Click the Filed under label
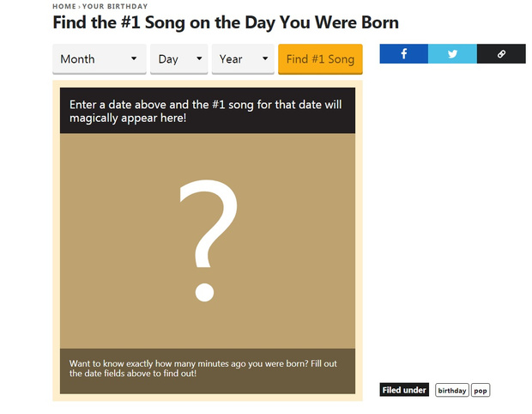Screen dimensions: 532x414 pos(404,390)
